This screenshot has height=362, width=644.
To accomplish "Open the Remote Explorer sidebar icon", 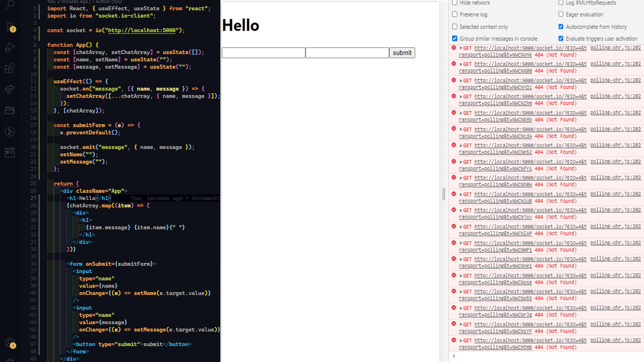I will (x=10, y=89).
